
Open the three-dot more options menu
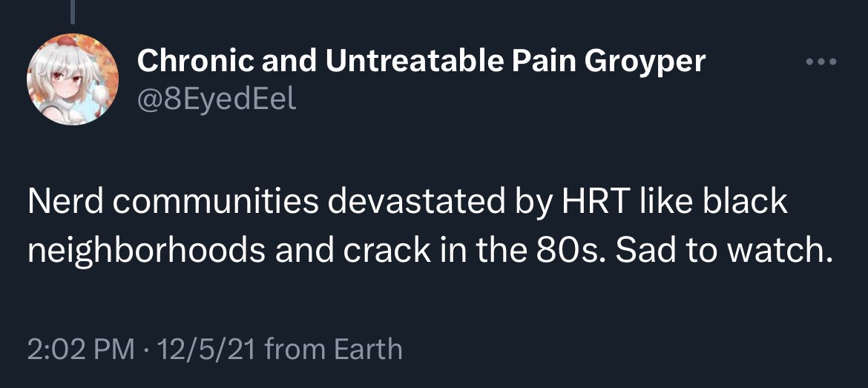pos(821,61)
